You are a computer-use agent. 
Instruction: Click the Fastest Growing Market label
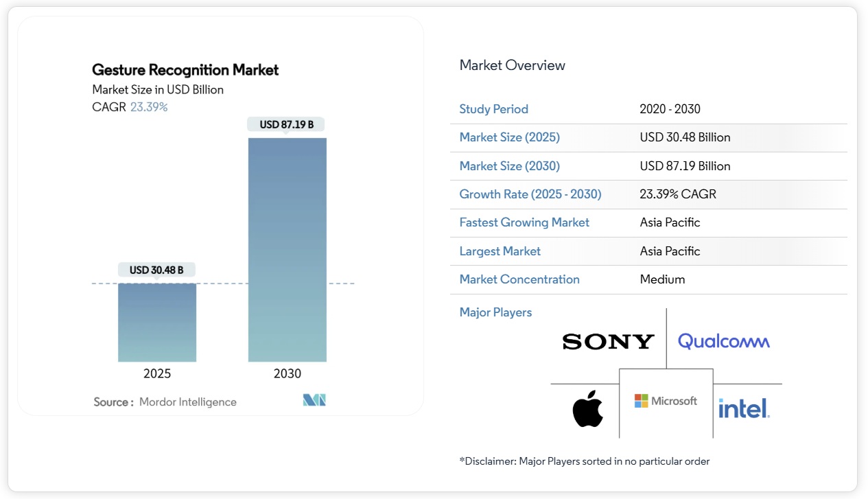click(524, 222)
